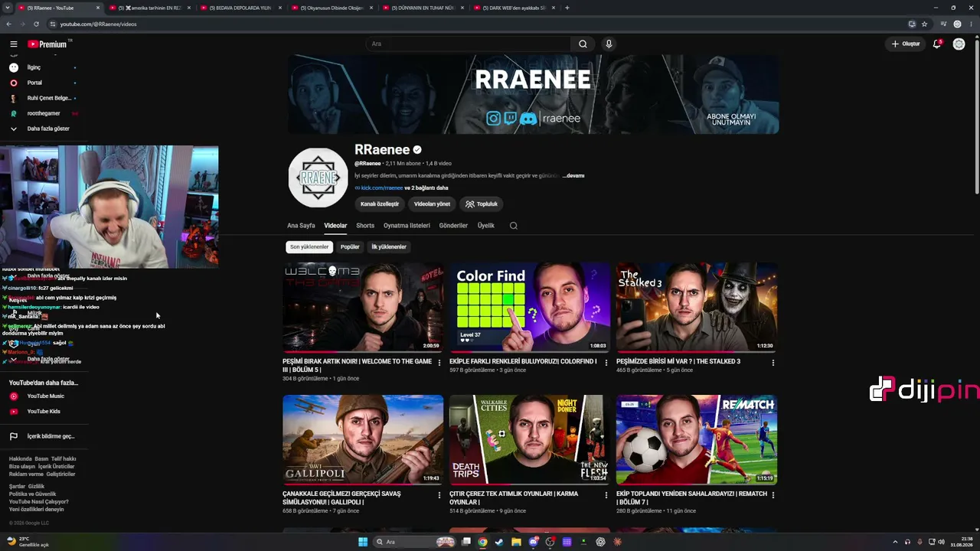Open Windows Start menu
The image size is (980, 551).
tap(363, 542)
